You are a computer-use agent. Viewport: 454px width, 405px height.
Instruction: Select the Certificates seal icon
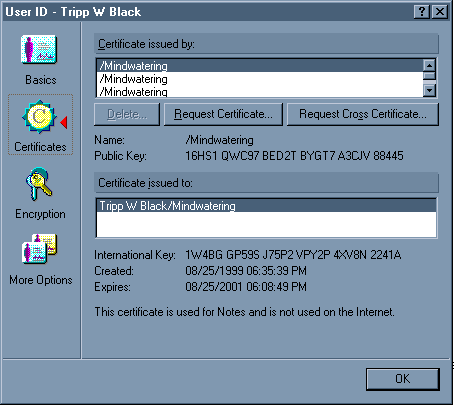(39, 117)
